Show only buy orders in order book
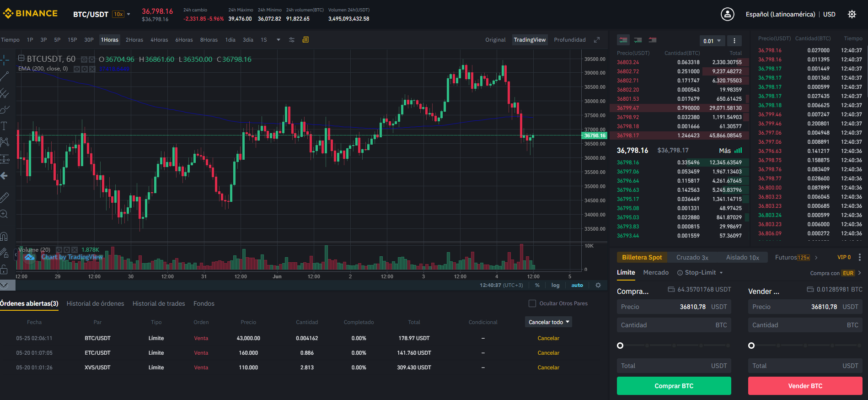 pos(638,40)
